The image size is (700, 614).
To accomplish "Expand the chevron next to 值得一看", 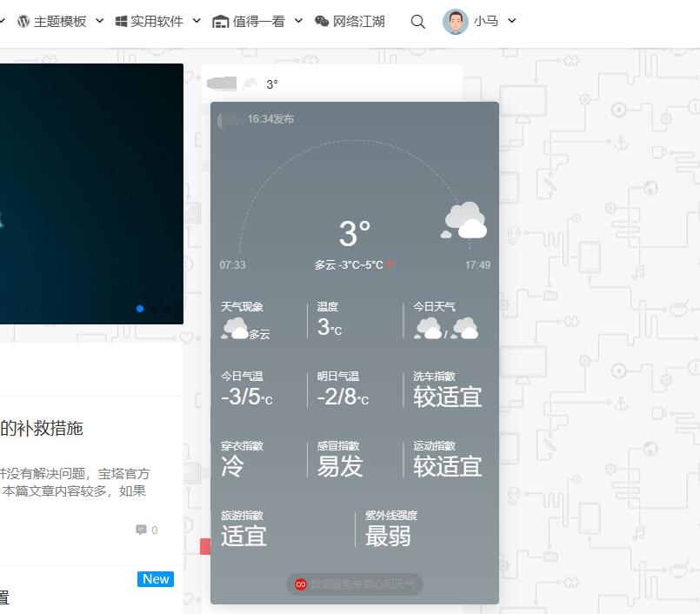I will (x=298, y=21).
